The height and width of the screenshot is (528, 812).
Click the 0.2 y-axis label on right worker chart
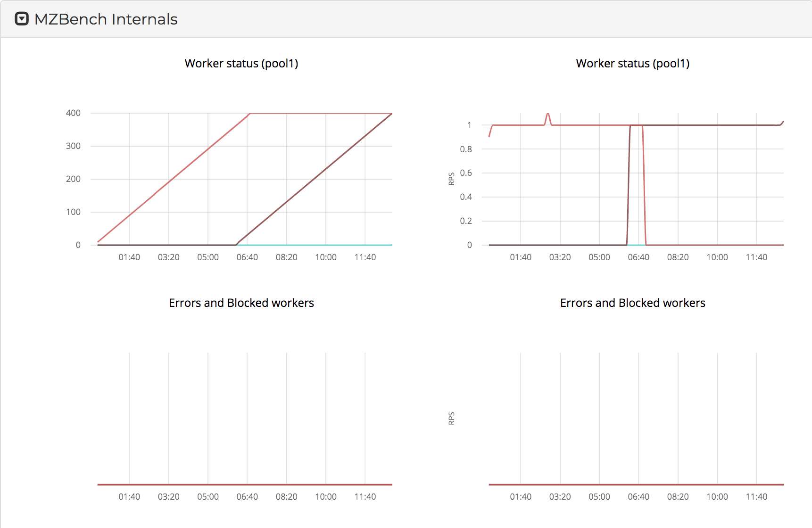coord(466,221)
